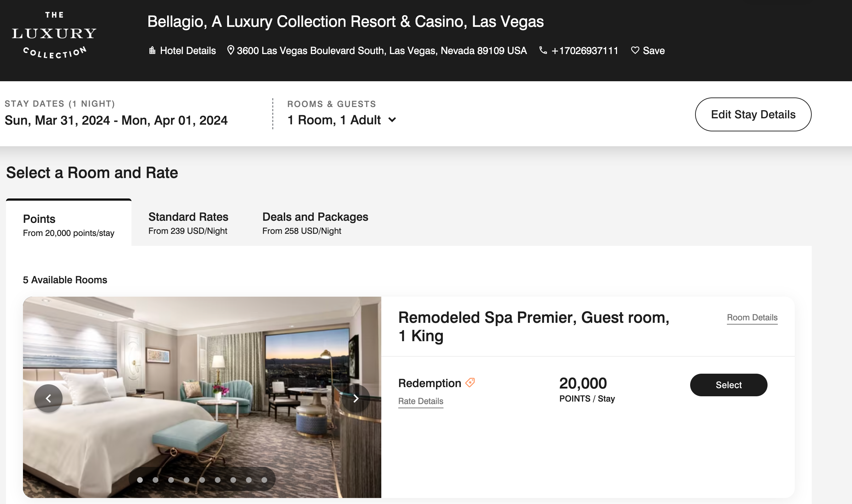
Task: Click the heart Save icon
Action: [635, 51]
